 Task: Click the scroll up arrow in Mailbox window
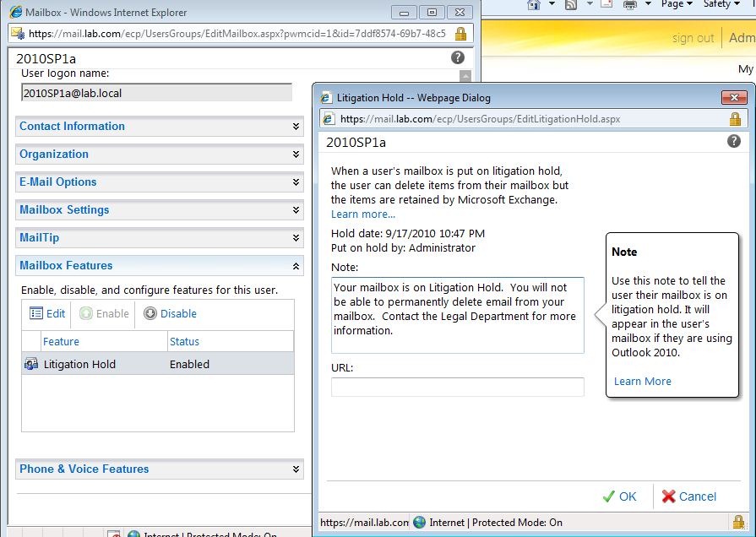click(465, 76)
